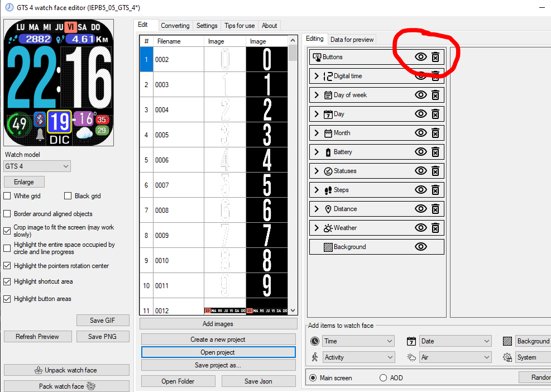
Task: Expand the Weather element
Action: click(317, 228)
